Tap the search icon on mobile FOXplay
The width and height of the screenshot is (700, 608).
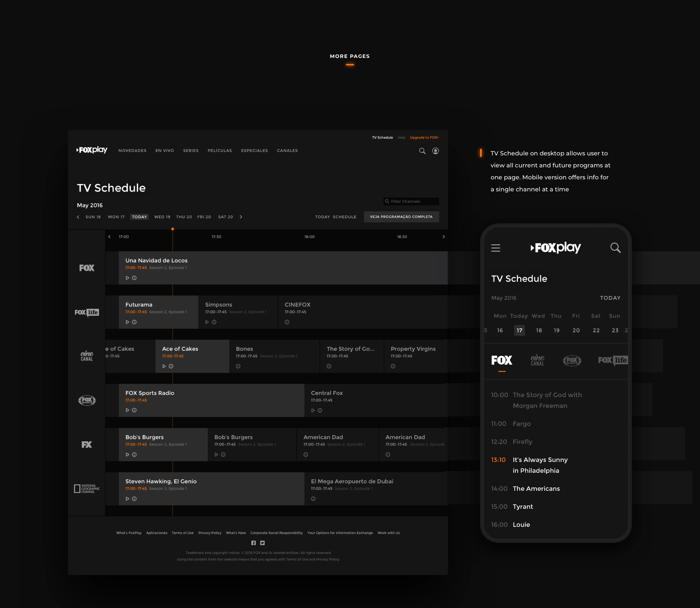coord(615,248)
